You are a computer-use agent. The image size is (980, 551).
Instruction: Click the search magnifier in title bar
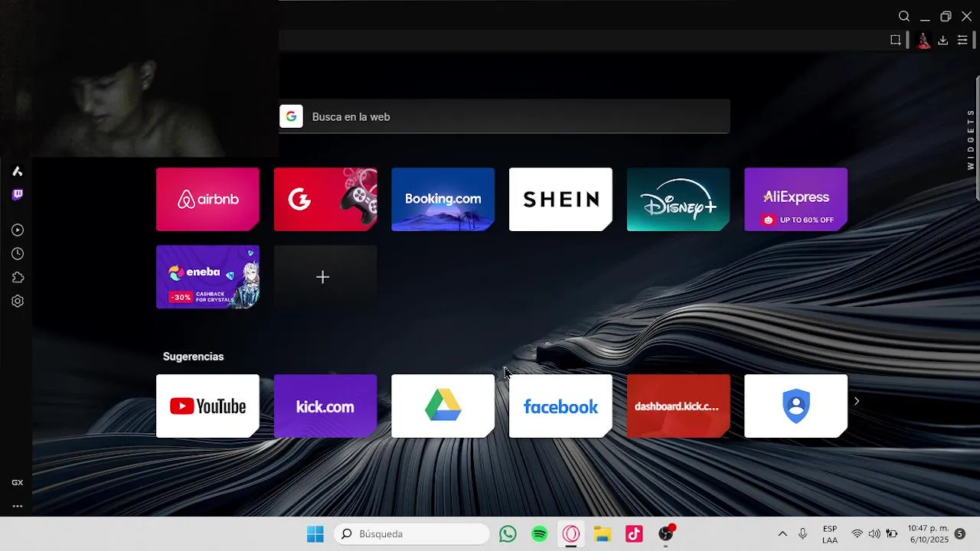[904, 16]
